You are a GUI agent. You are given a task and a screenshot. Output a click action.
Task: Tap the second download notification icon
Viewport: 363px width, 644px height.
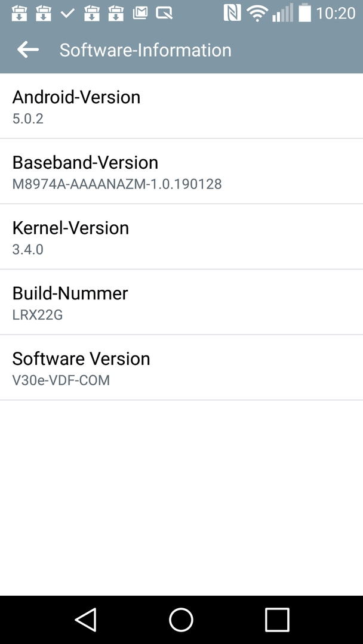tap(43, 13)
